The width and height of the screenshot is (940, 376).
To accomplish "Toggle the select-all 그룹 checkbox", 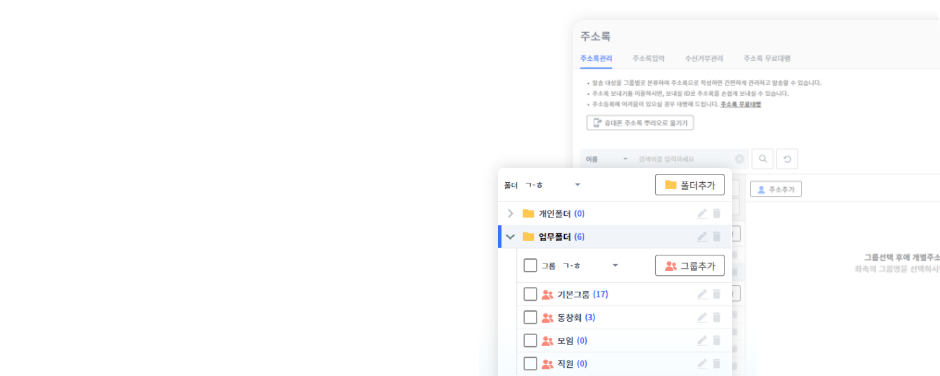I will tap(530, 265).
